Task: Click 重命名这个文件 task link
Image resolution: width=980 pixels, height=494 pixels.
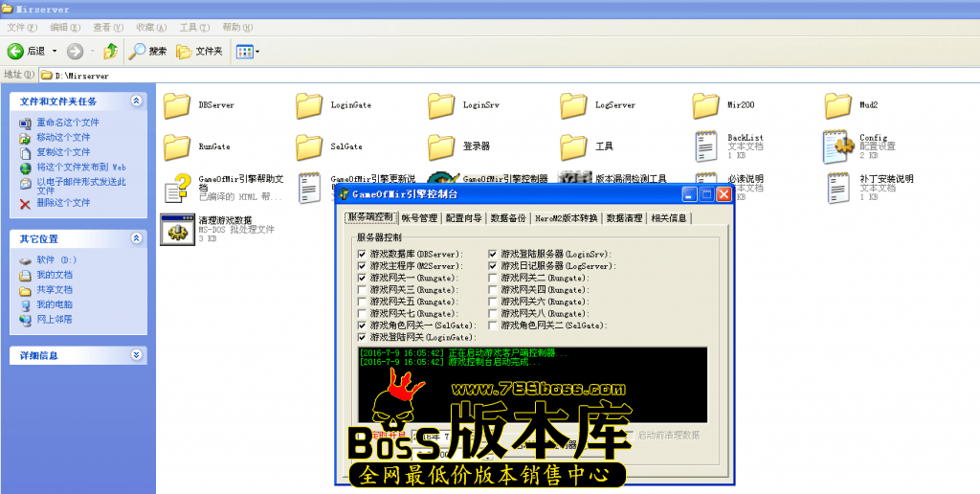Action: point(68,123)
